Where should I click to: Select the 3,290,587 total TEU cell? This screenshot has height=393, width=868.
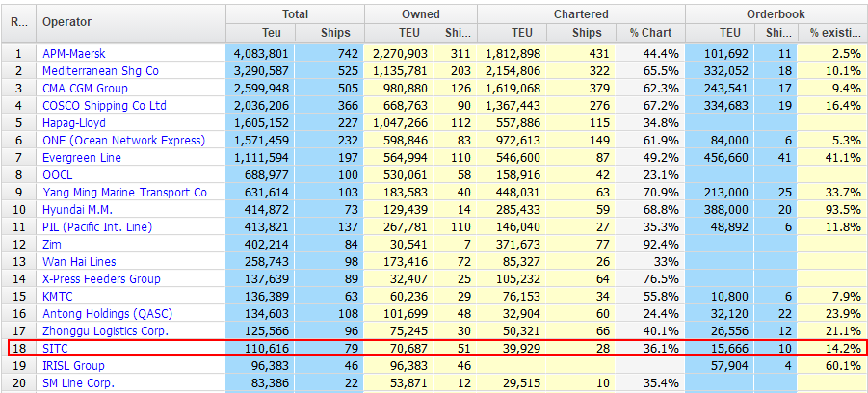[260, 71]
